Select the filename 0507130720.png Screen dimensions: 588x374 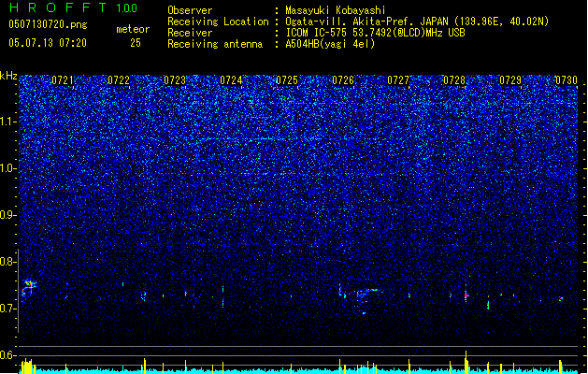48,24
